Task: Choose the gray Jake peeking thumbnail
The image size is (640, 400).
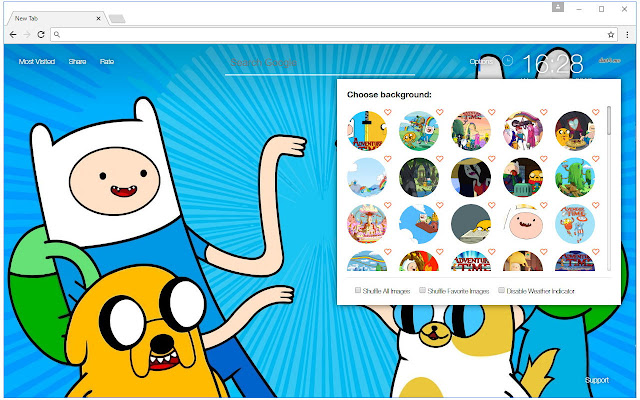Action: (471, 224)
